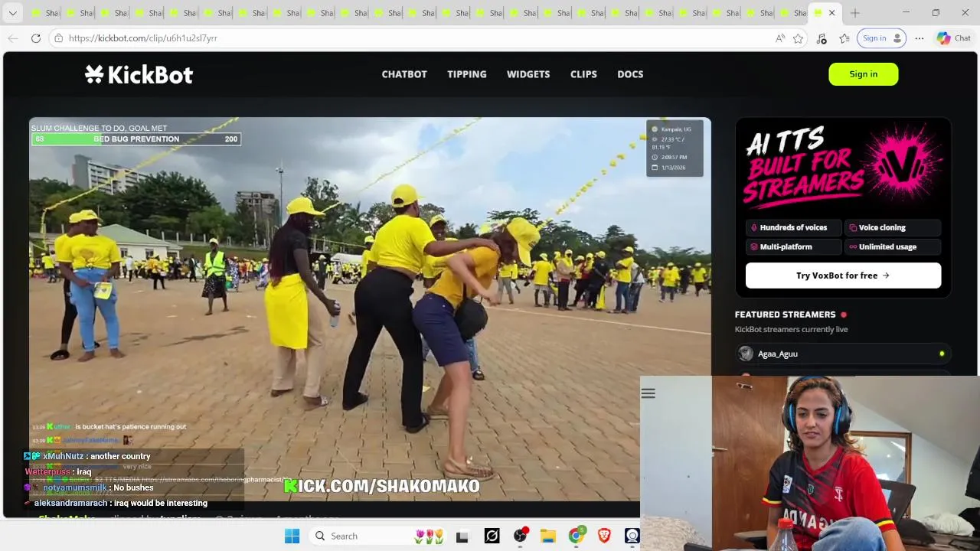This screenshot has width=980, height=551.
Task: Click KICK.COM/SHAKOMAKO text on video
Action: (382, 486)
